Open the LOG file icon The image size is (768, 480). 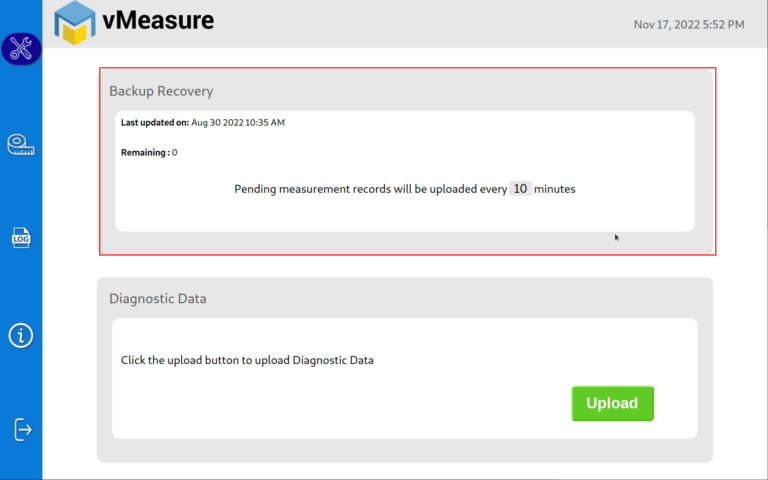click(21, 238)
